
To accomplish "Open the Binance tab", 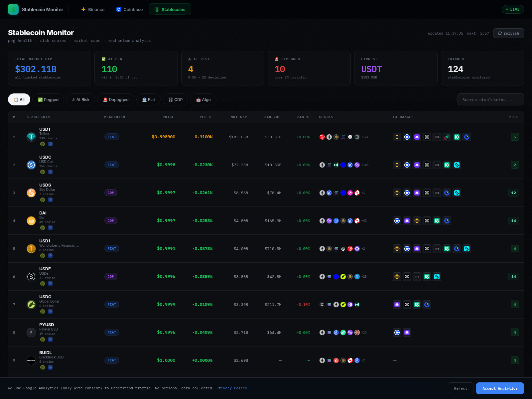I will click(93, 9).
